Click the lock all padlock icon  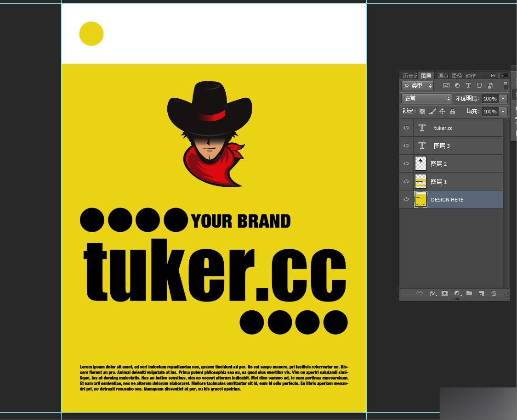click(x=453, y=112)
